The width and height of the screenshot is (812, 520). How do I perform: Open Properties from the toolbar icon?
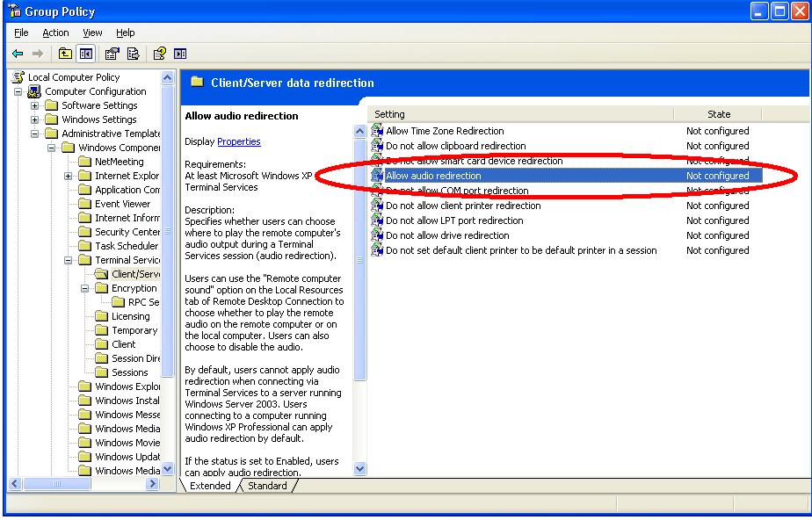click(112, 54)
